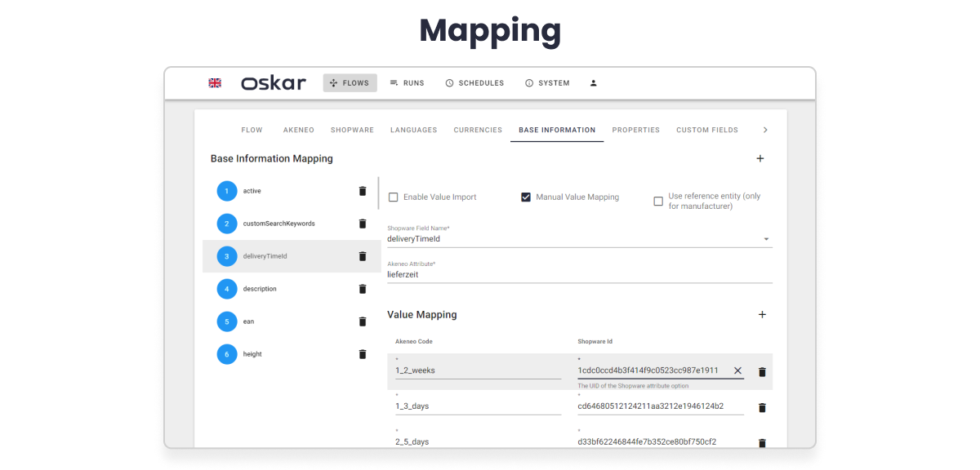The image size is (980, 470).
Task: Delete the ean mapping entry
Action: click(363, 321)
